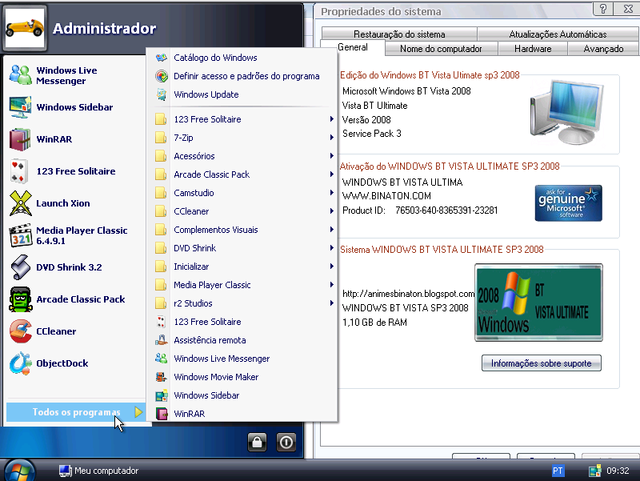
Task: Open the Hardware tab
Action: (x=533, y=49)
